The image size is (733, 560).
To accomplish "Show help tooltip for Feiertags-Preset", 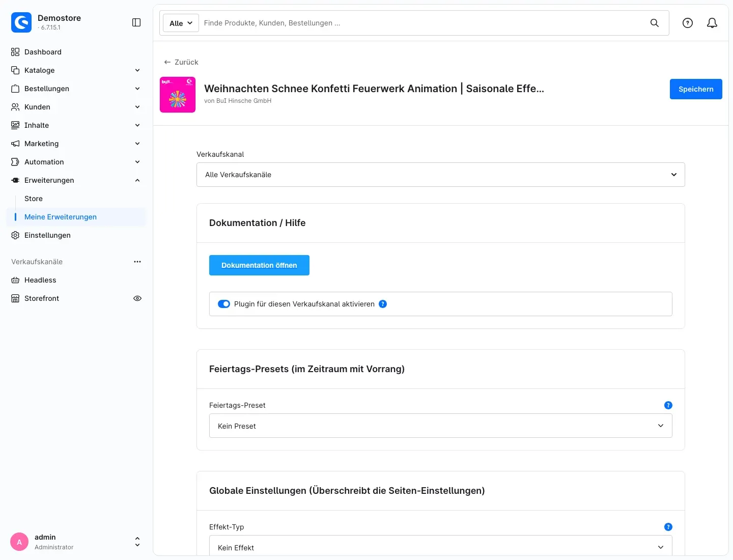I will 668,405.
